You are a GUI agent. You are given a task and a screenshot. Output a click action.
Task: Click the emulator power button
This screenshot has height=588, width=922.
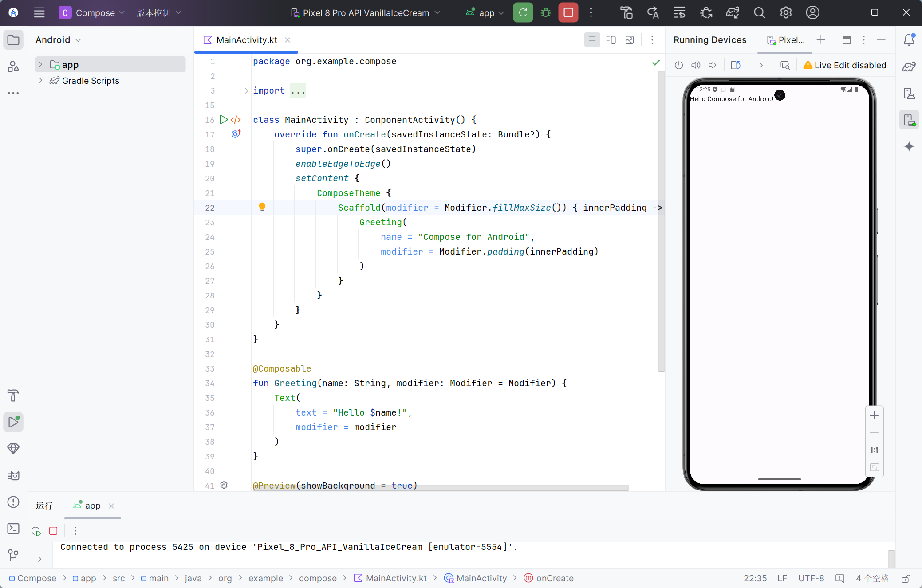(679, 65)
